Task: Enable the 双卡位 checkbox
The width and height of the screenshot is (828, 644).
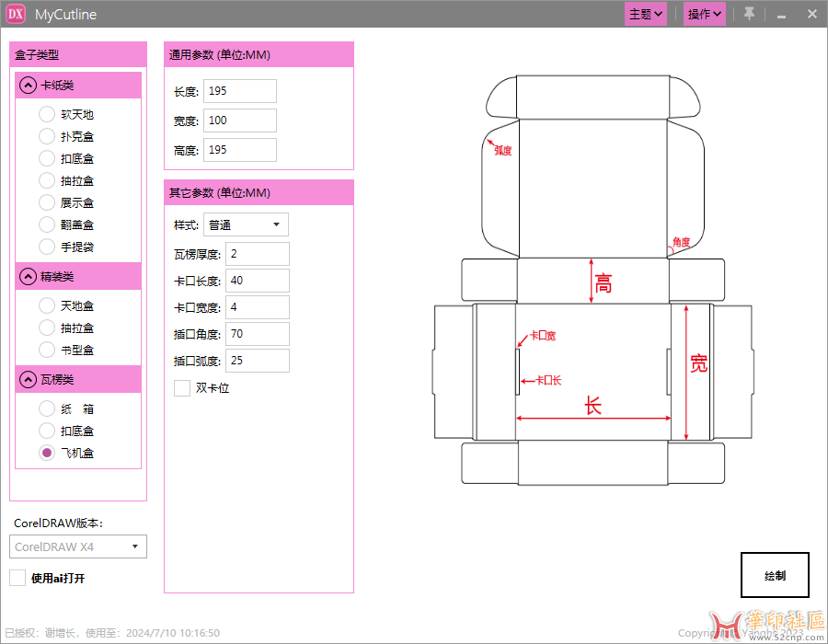Action: [182, 388]
